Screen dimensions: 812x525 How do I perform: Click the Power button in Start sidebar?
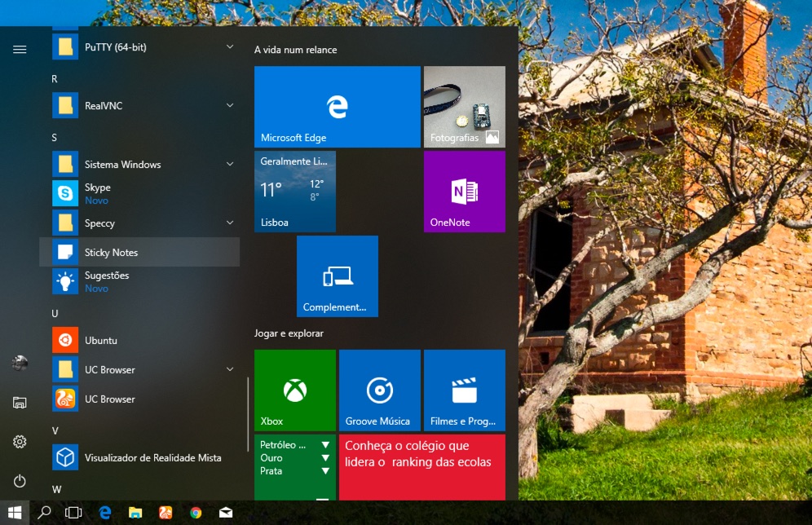[x=20, y=481]
